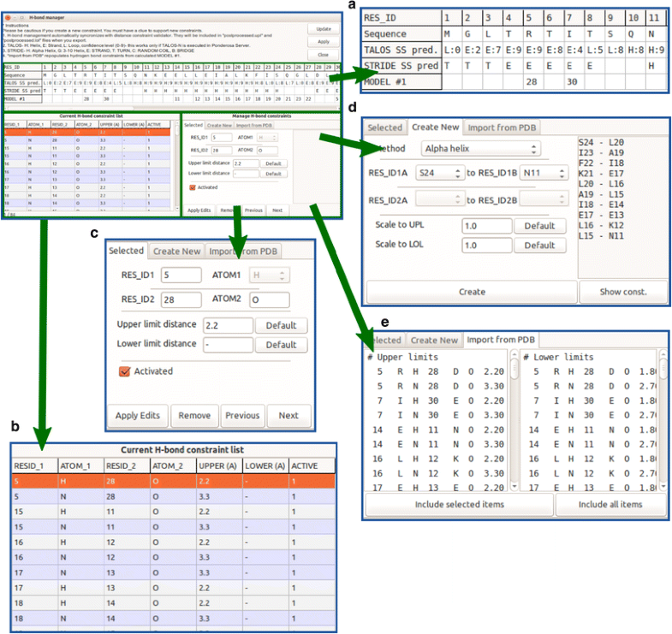Toggle the Activated checkbox in the enlarged Selected panel
The width and height of the screenshot is (672, 634).
(126, 371)
